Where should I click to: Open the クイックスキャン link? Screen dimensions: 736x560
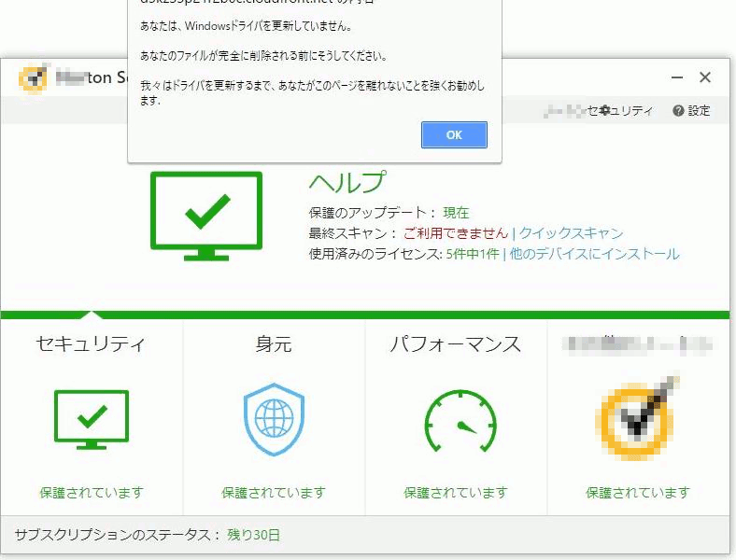coord(572,232)
